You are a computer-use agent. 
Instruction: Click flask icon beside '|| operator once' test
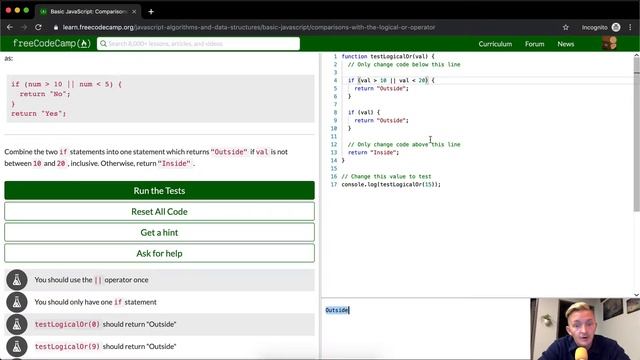pyautogui.click(x=17, y=280)
